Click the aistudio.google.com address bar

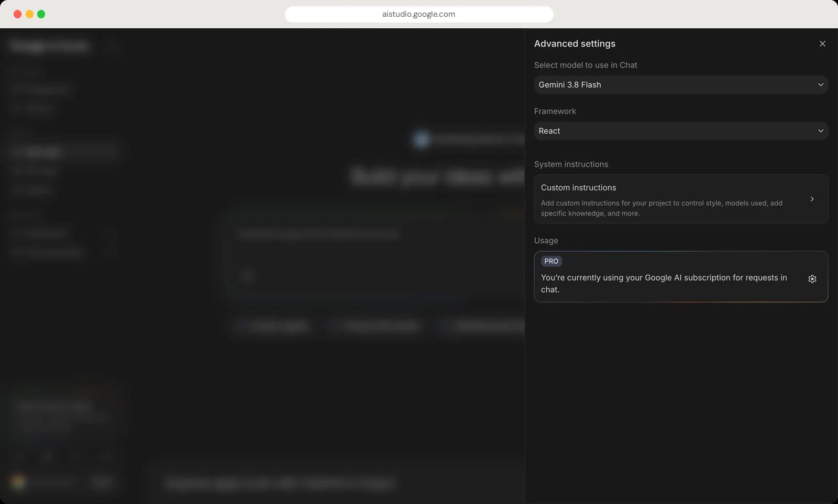(x=419, y=14)
